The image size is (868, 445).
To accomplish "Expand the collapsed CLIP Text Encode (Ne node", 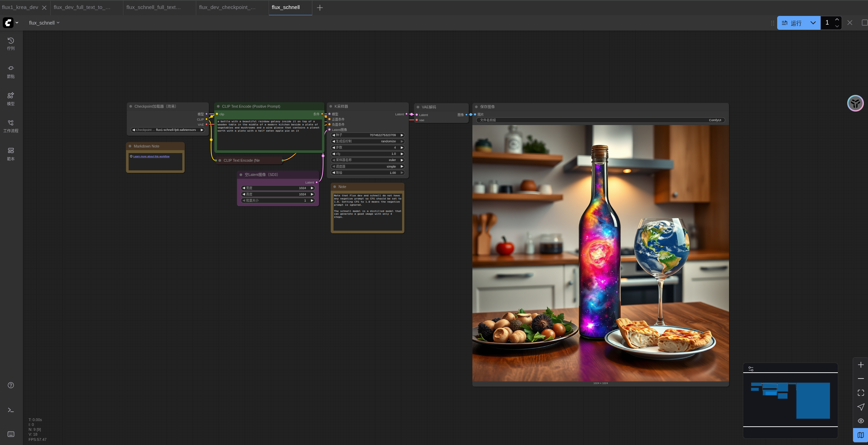I will tap(220, 160).
